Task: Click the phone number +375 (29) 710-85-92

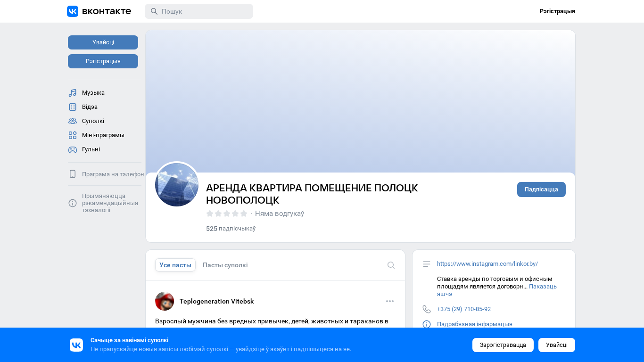Action: tap(464, 309)
